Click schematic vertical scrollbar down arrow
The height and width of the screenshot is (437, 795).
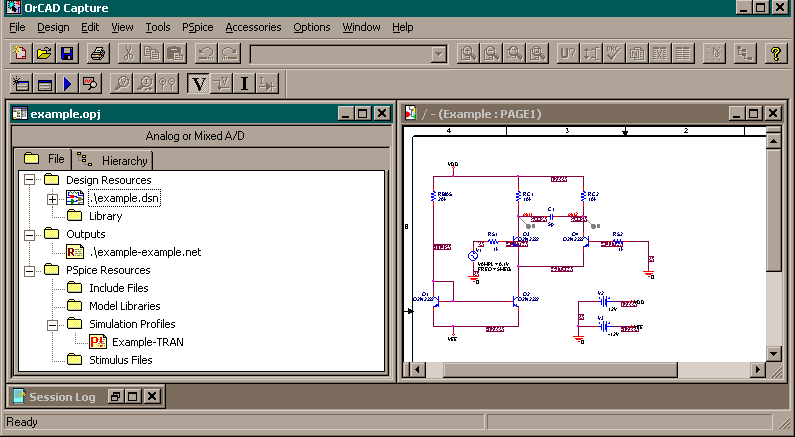pos(774,353)
